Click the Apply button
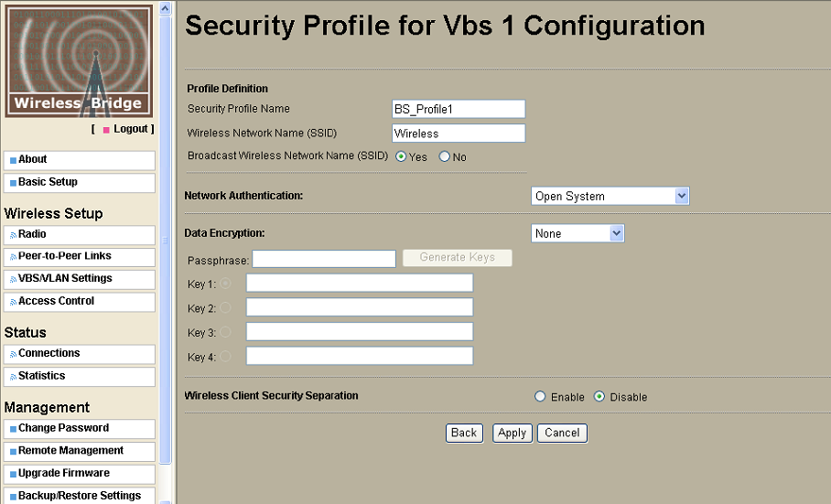The width and height of the screenshot is (831, 504). [x=512, y=433]
